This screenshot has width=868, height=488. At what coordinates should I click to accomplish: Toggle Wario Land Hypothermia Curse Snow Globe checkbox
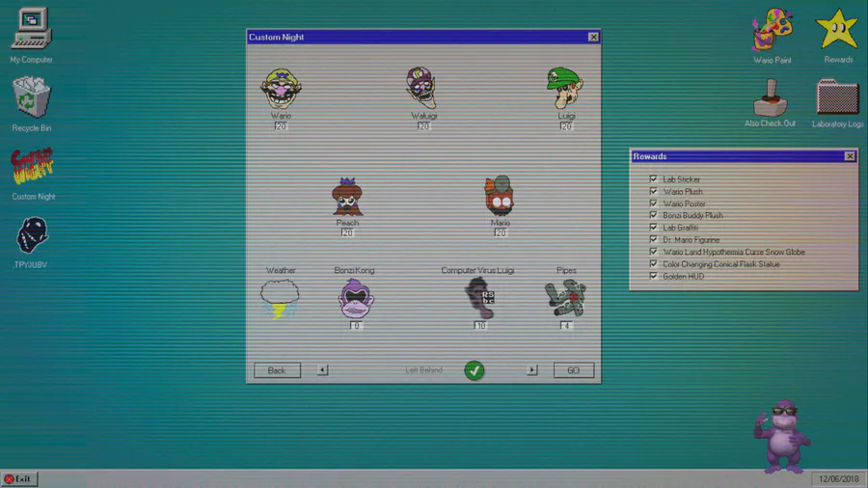(x=653, y=251)
